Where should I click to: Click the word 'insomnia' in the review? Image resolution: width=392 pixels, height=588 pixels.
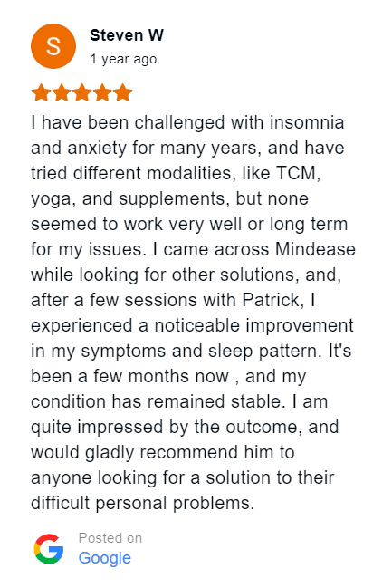(x=307, y=122)
